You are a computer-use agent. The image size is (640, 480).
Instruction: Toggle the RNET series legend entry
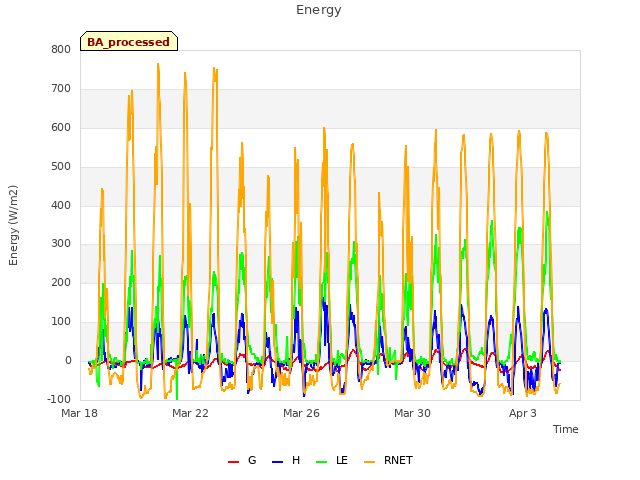coord(388,460)
